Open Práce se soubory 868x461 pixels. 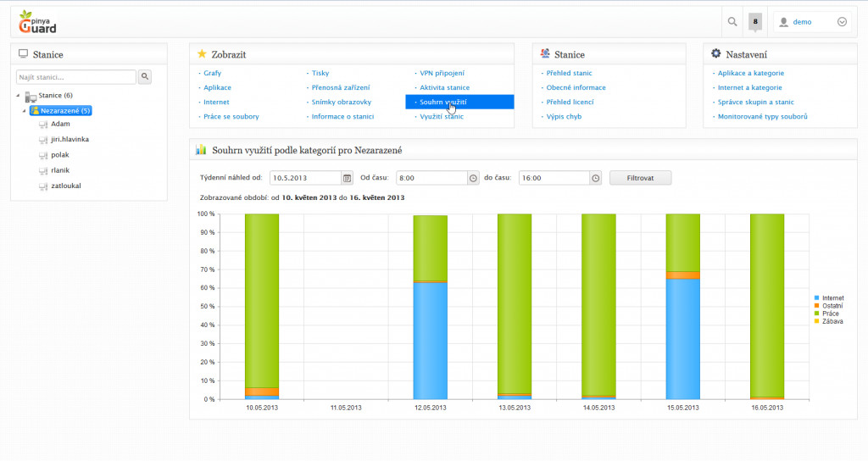click(231, 116)
